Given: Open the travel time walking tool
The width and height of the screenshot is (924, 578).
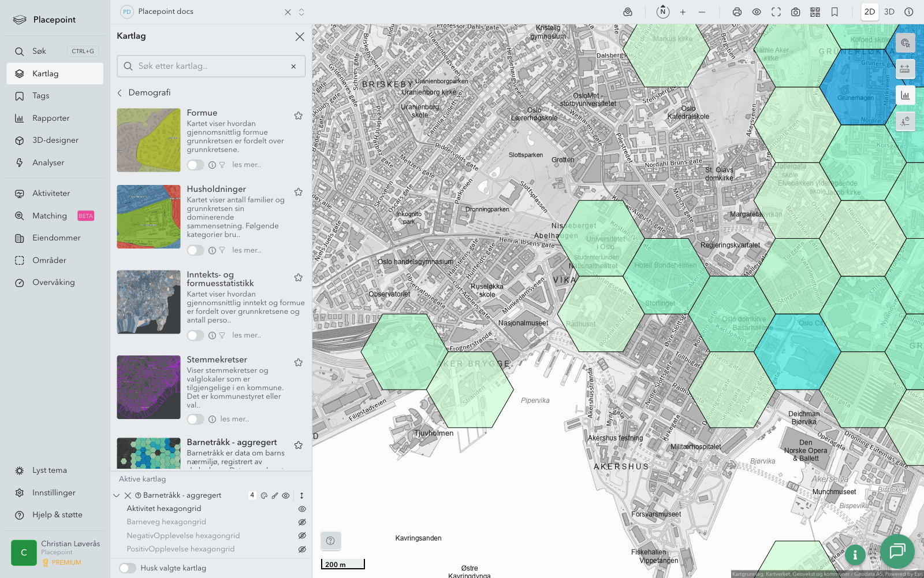Looking at the screenshot, I should 905,121.
